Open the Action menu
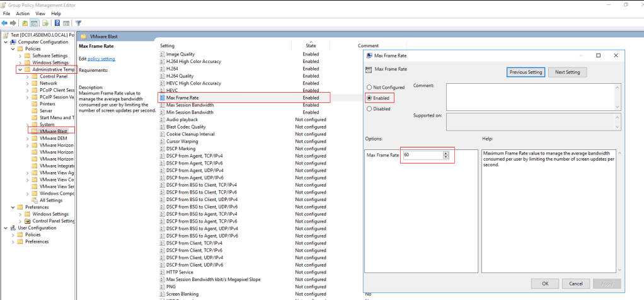 point(23,13)
